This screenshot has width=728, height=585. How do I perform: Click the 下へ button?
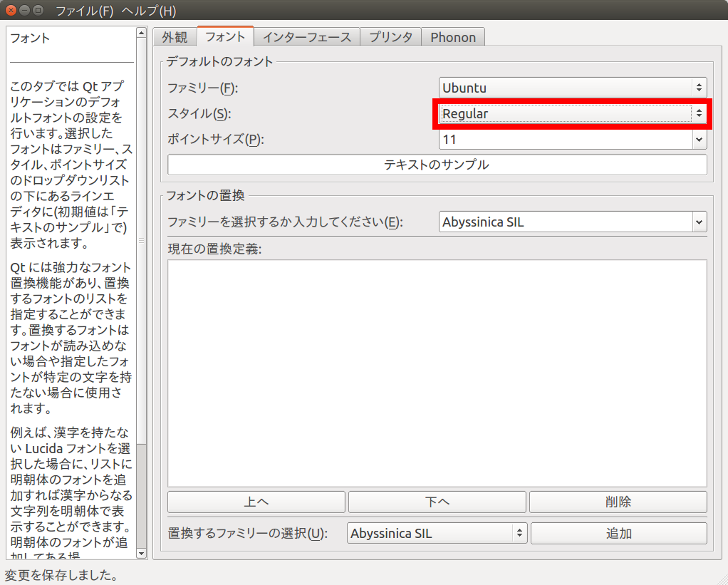[437, 502]
